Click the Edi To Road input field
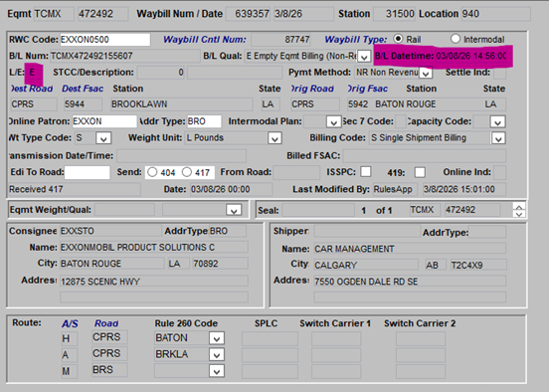This screenshot has height=392, width=549. (88, 172)
